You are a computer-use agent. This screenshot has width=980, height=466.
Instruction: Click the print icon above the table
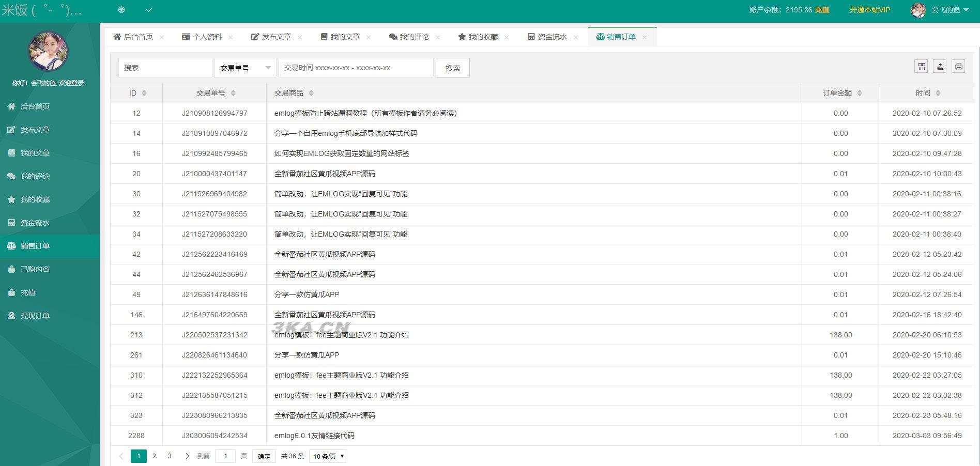(958, 67)
